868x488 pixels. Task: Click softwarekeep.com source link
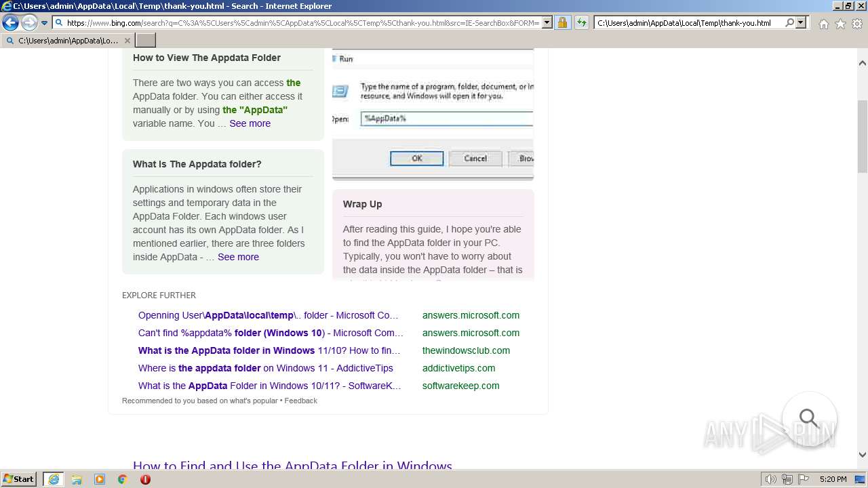(x=460, y=386)
